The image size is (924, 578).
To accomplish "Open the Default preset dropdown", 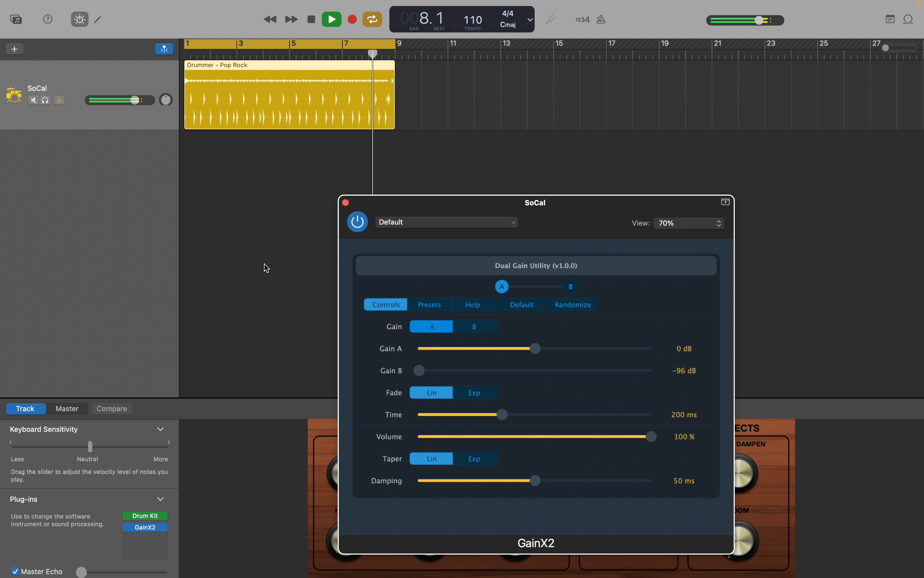I will [x=447, y=223].
